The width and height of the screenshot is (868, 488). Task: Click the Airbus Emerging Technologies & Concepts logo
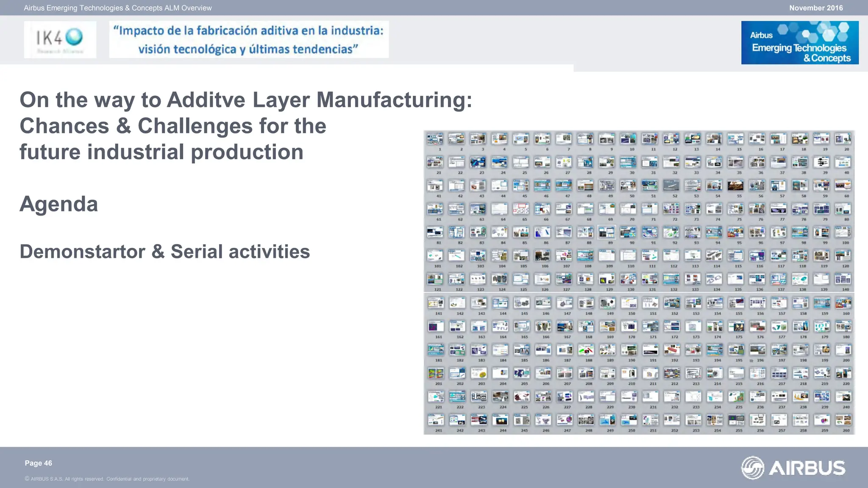pyautogui.click(x=800, y=43)
